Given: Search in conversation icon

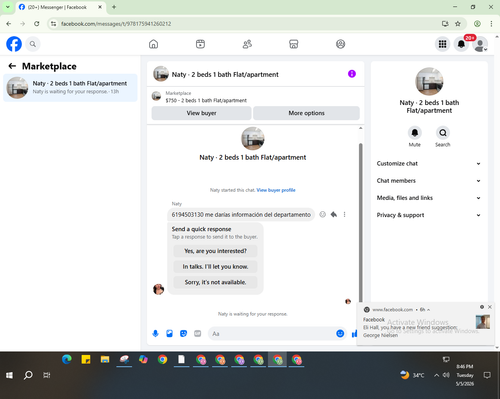Looking at the screenshot, I should coord(443,133).
